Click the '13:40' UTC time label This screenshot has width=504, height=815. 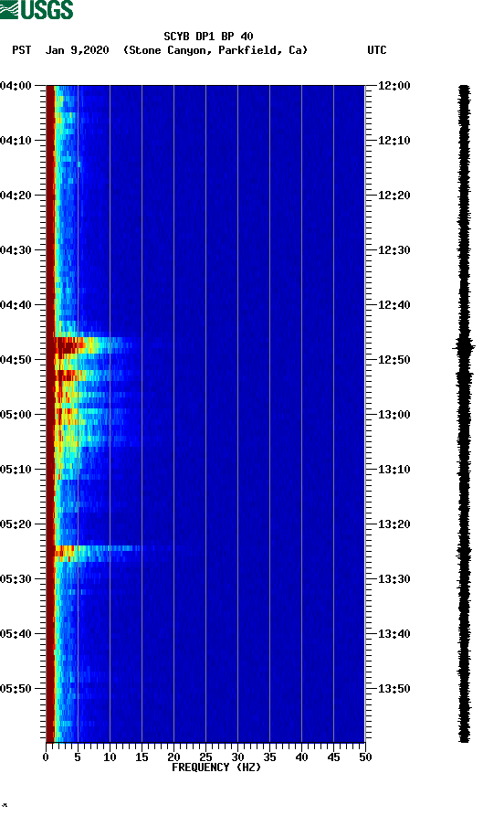(394, 633)
